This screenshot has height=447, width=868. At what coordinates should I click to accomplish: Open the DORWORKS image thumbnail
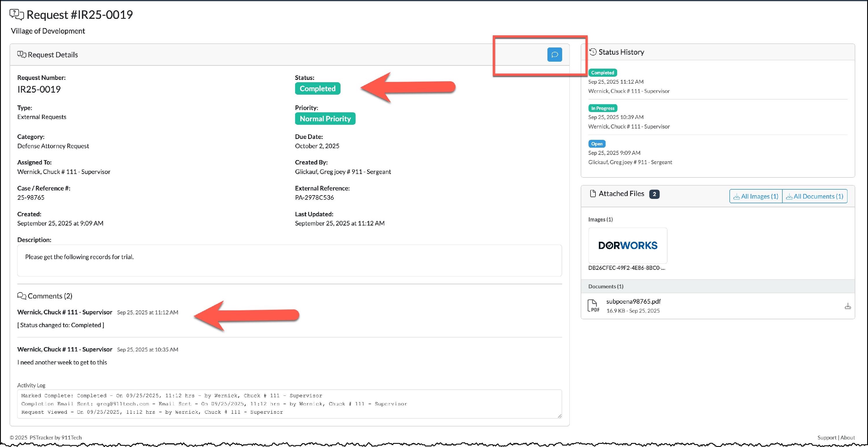627,246
